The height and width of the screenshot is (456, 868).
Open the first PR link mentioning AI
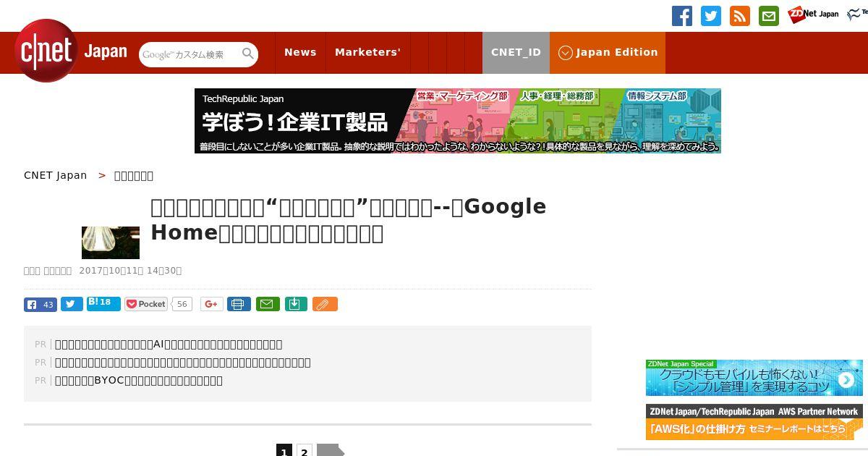pos(169,345)
